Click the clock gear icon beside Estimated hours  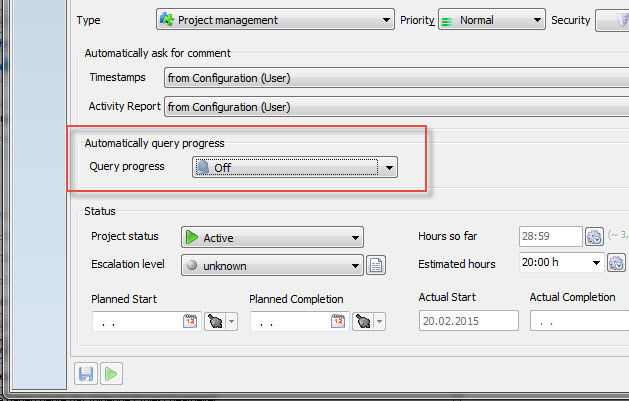point(618,264)
